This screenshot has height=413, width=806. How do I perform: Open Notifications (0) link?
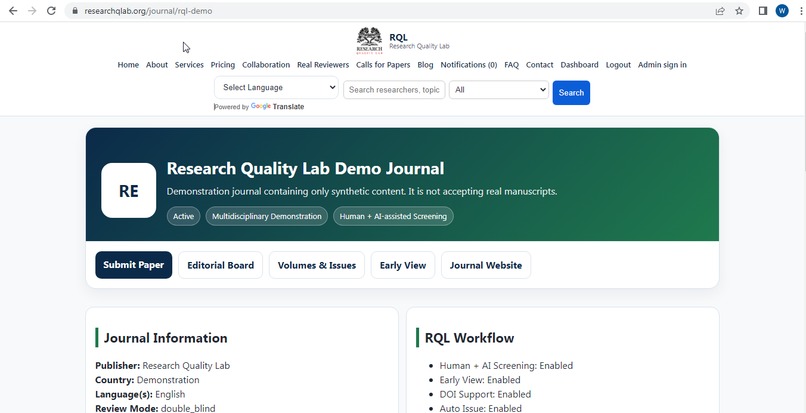[x=469, y=65]
